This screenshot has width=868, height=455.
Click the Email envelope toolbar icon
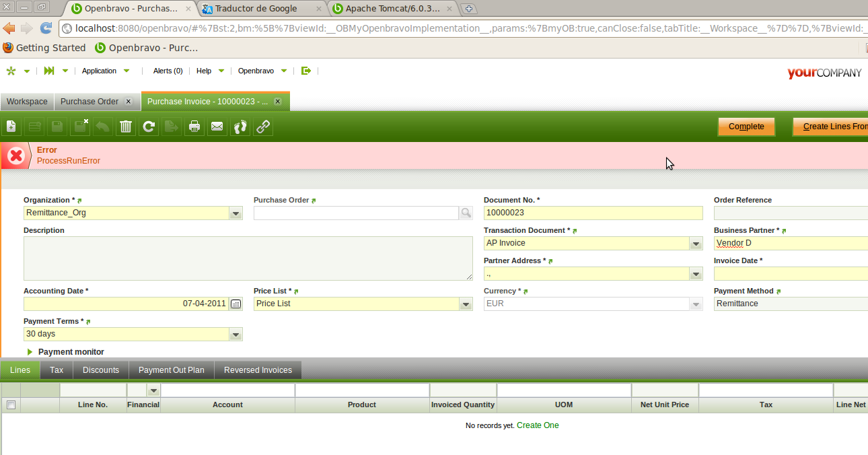(217, 127)
